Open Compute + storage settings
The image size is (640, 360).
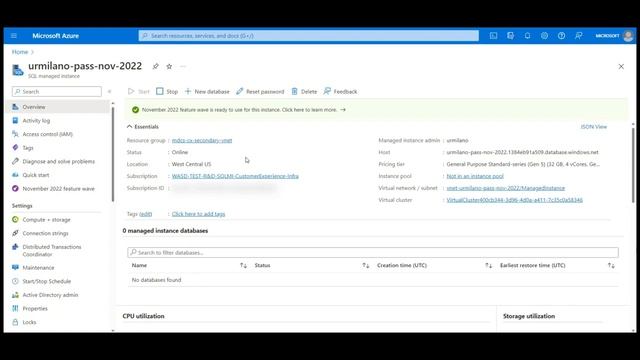pyautogui.click(x=47, y=220)
